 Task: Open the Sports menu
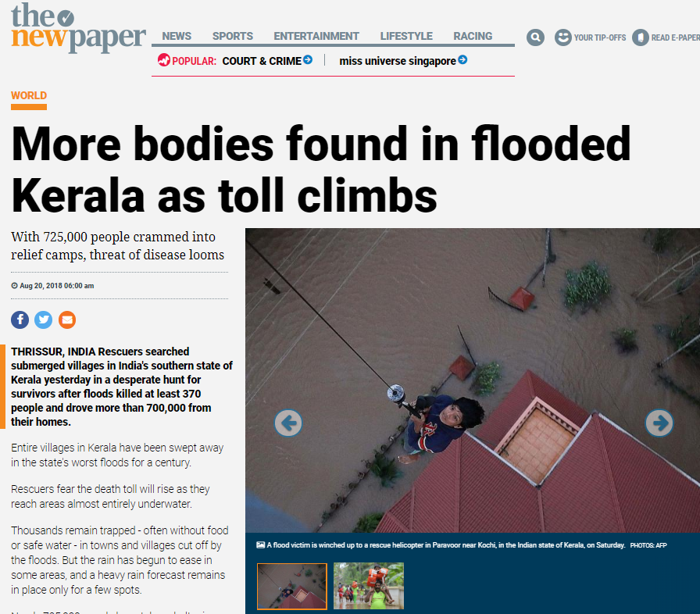pos(233,36)
